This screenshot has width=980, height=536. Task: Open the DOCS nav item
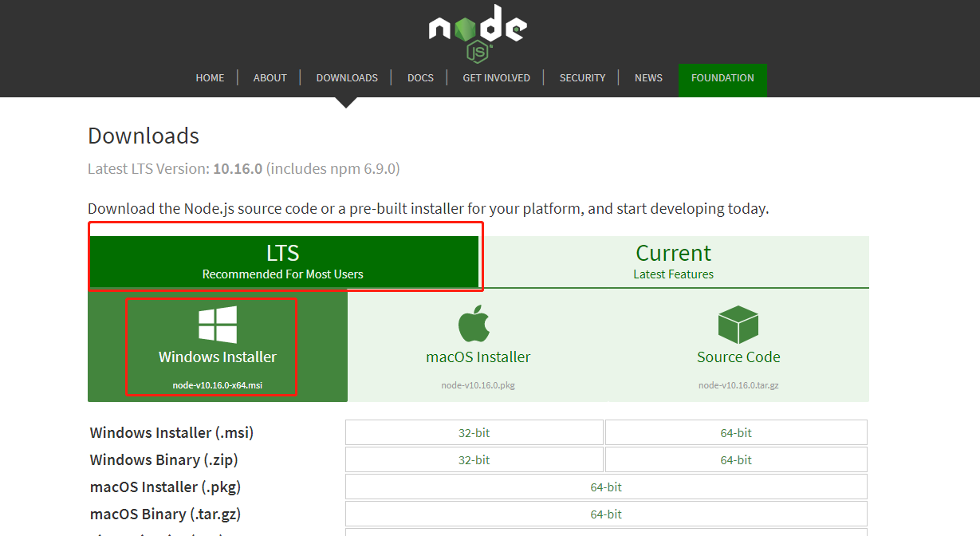pos(420,78)
